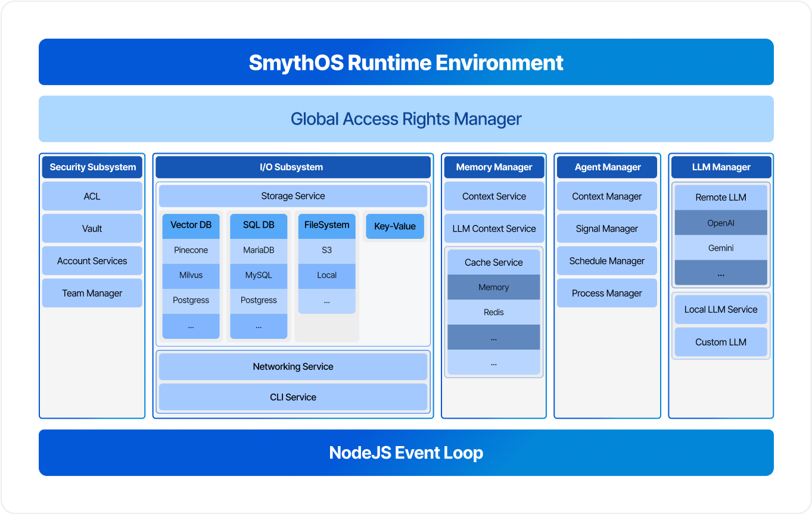The image size is (812, 514).
Task: Click S3 under FileSystem
Action: pos(326,250)
